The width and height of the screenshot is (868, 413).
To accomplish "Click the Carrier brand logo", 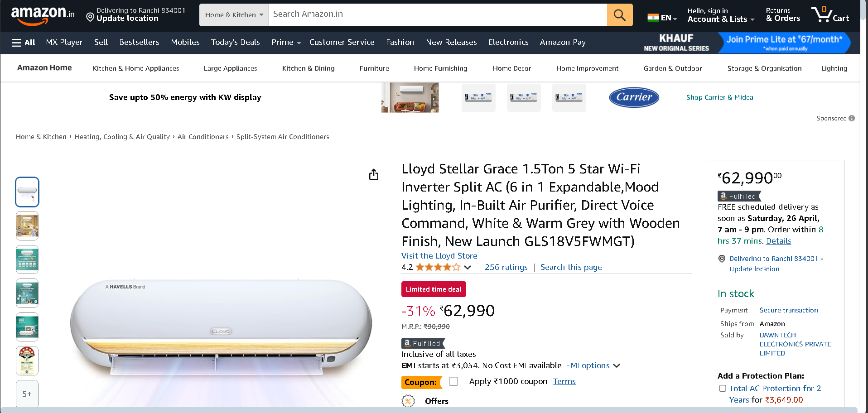I will pyautogui.click(x=634, y=97).
